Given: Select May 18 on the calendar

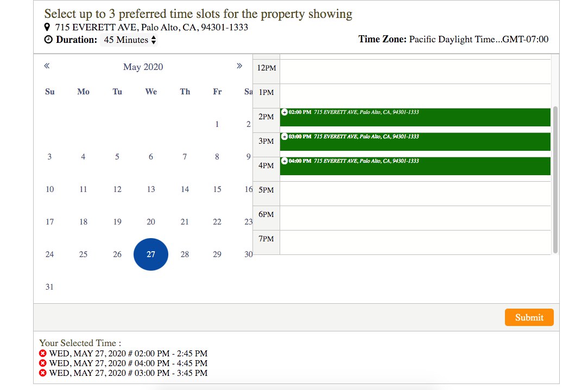Looking at the screenshot, I should (83, 222).
